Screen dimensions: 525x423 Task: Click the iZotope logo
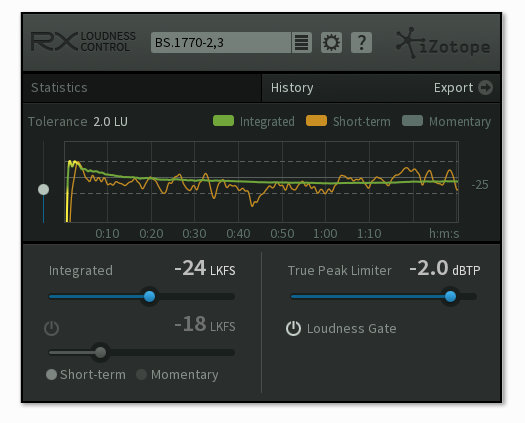(443, 44)
